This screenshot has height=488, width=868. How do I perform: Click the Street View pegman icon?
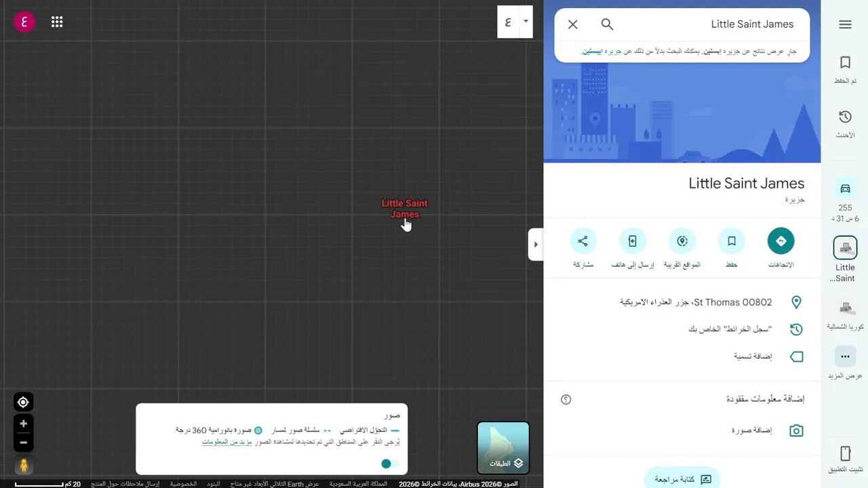(23, 466)
